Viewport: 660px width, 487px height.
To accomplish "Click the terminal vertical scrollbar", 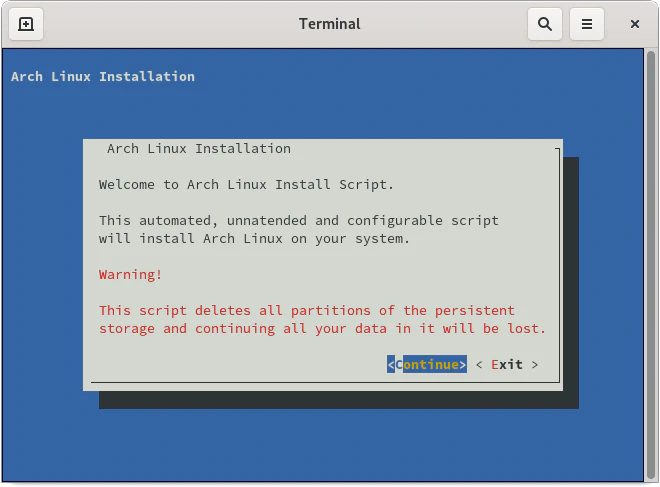I will [651, 265].
